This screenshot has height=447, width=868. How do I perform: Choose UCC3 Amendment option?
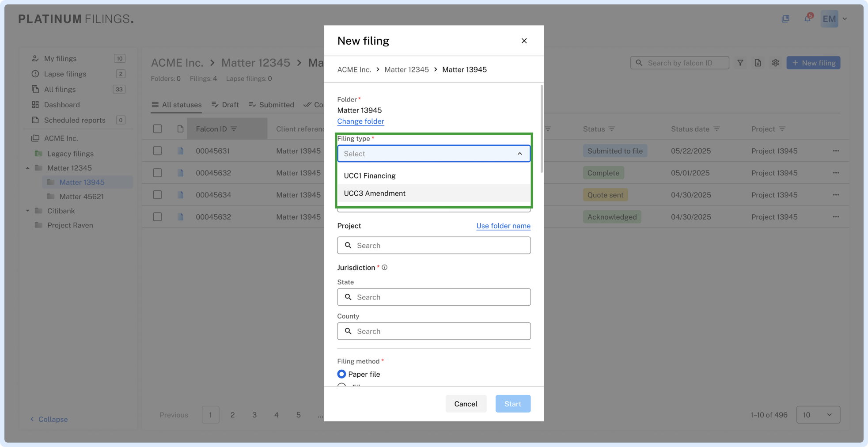pos(434,193)
